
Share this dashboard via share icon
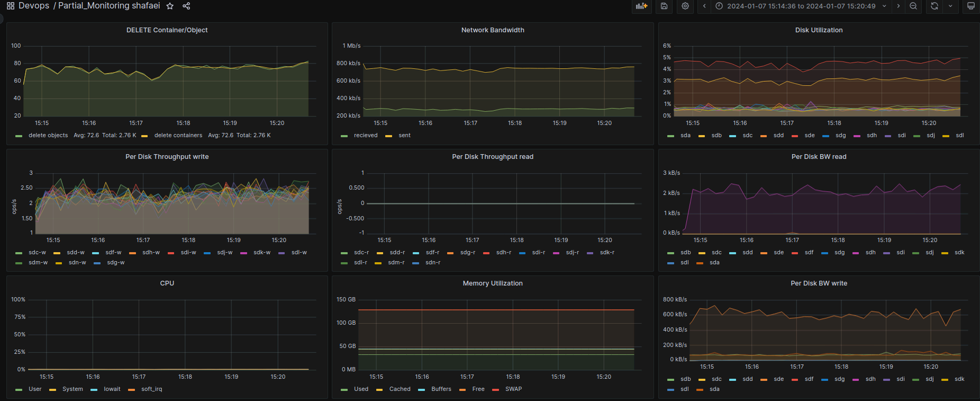186,6
